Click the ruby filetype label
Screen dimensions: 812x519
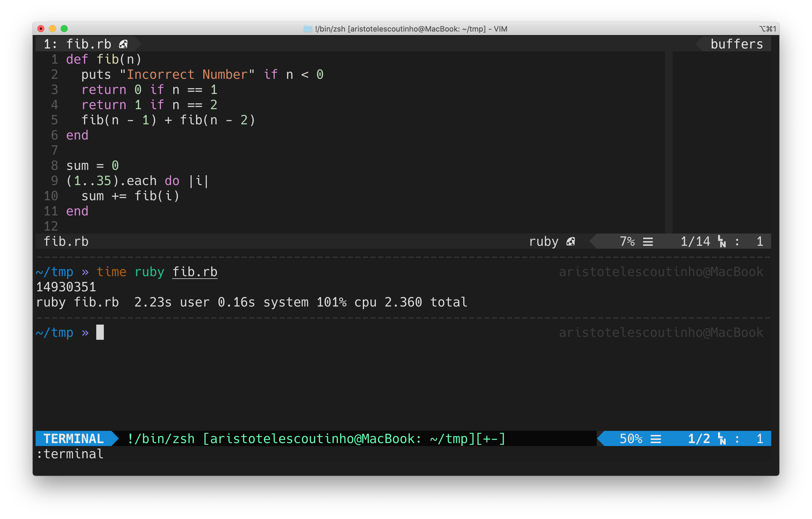(x=544, y=242)
